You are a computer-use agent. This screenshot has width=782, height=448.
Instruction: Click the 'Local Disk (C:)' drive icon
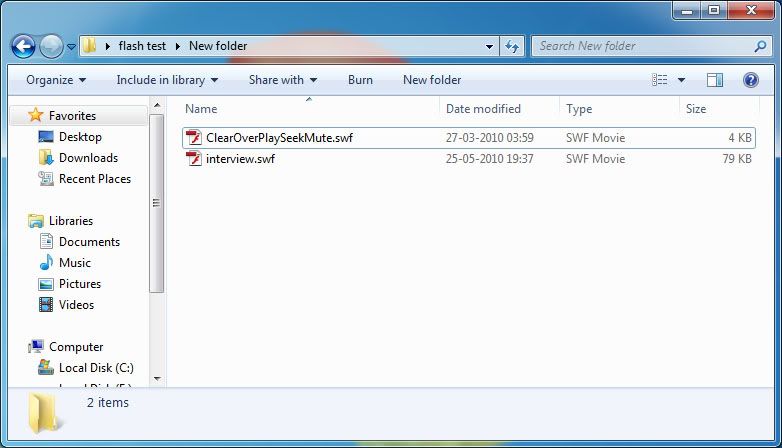point(46,367)
